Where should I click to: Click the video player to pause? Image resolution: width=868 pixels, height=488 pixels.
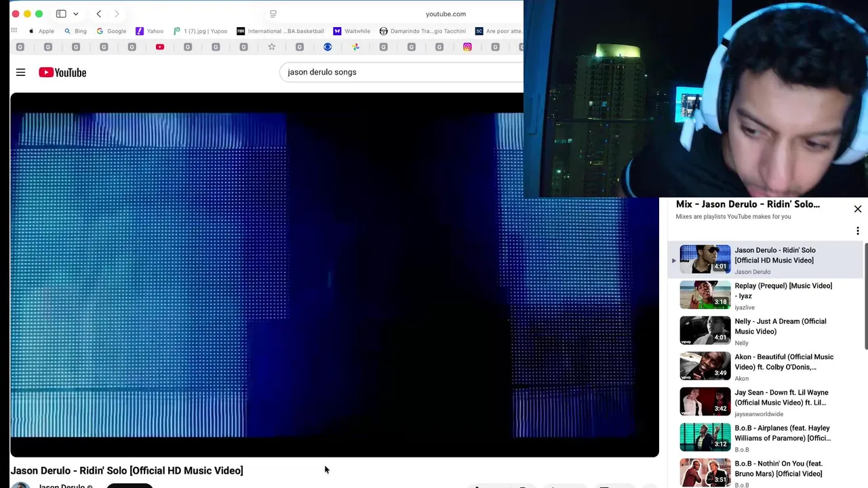[x=334, y=274]
